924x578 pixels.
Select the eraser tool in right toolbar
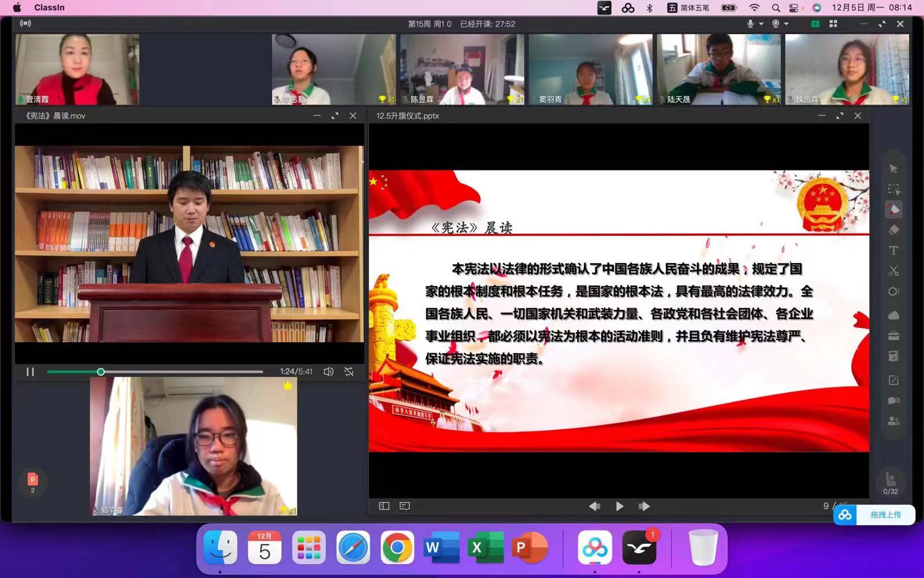[893, 230]
